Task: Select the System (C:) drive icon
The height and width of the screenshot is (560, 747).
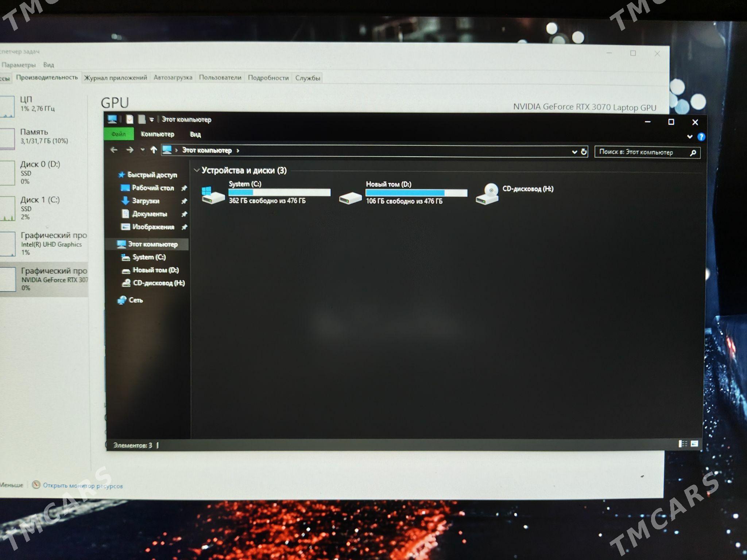Action: [x=213, y=195]
